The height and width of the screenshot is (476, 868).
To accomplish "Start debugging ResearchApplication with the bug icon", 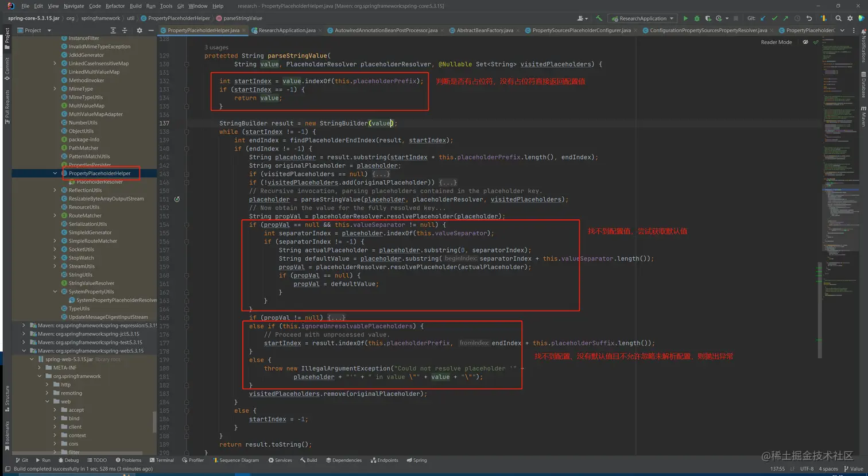I will pyautogui.click(x=697, y=18).
